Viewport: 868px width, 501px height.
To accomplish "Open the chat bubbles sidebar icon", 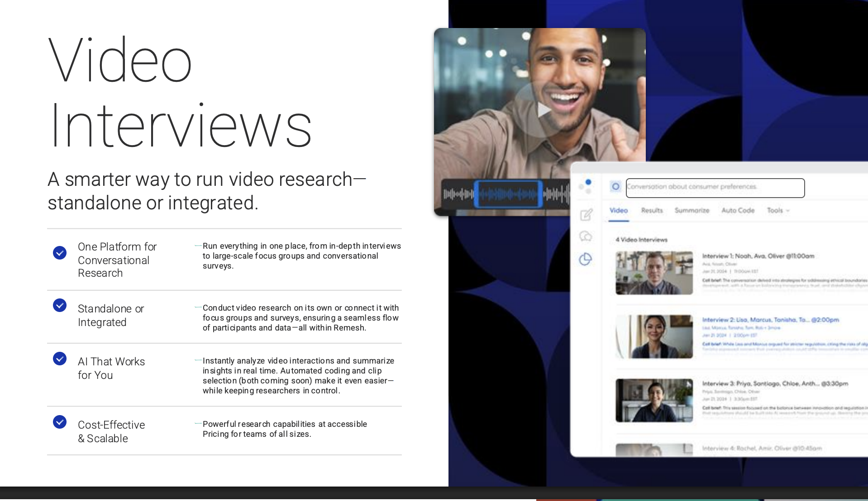I will coord(586,236).
